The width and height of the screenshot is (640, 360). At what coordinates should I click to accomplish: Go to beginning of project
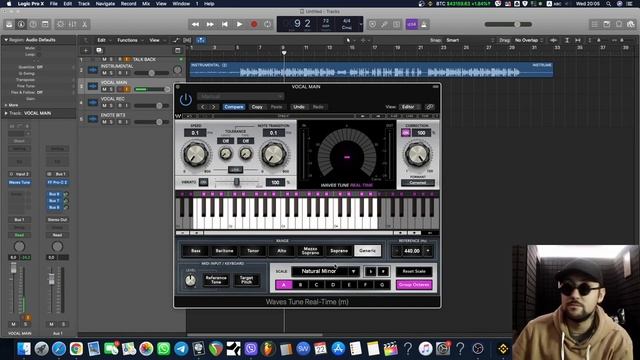point(224,24)
